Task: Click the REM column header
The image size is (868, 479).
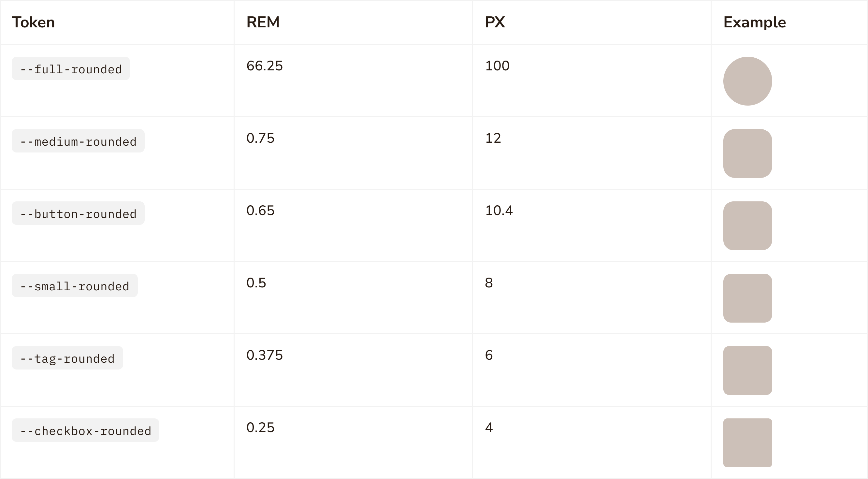Action: [263, 22]
